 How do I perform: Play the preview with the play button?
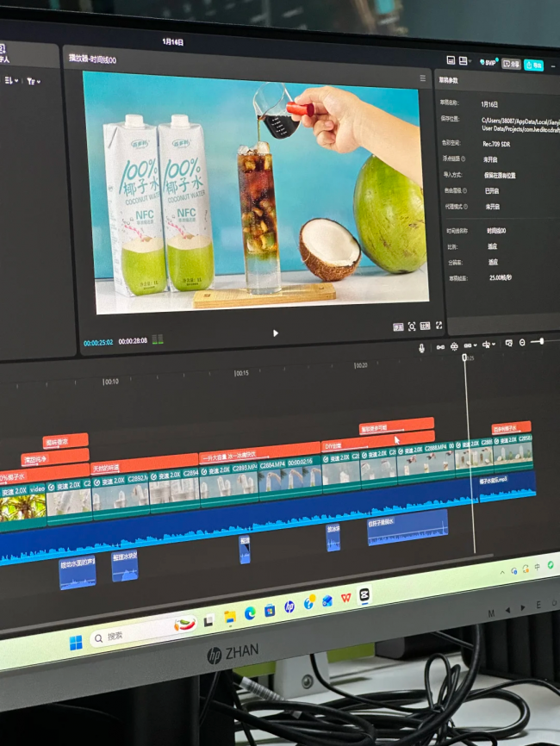click(x=276, y=333)
